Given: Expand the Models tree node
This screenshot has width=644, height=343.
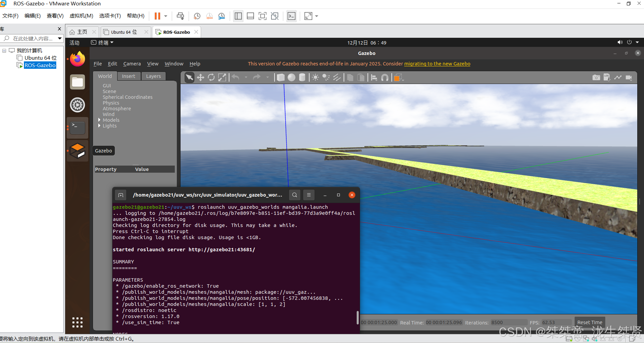Looking at the screenshot, I should 99,120.
